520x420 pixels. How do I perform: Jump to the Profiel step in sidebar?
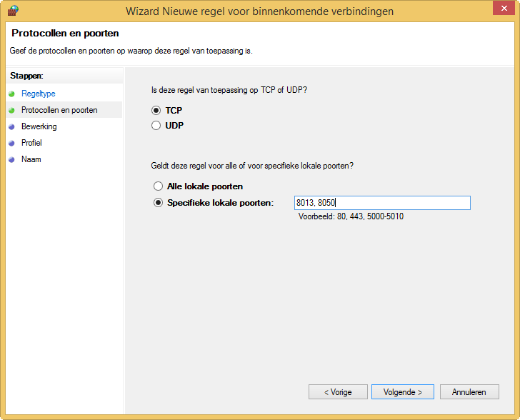coord(31,143)
